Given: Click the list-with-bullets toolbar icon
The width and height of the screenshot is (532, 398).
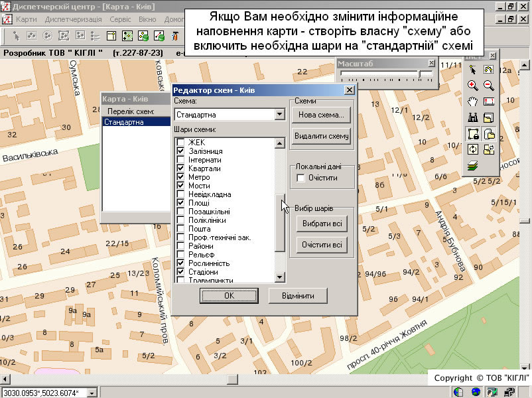Looking at the screenshot, I should tap(96, 36).
